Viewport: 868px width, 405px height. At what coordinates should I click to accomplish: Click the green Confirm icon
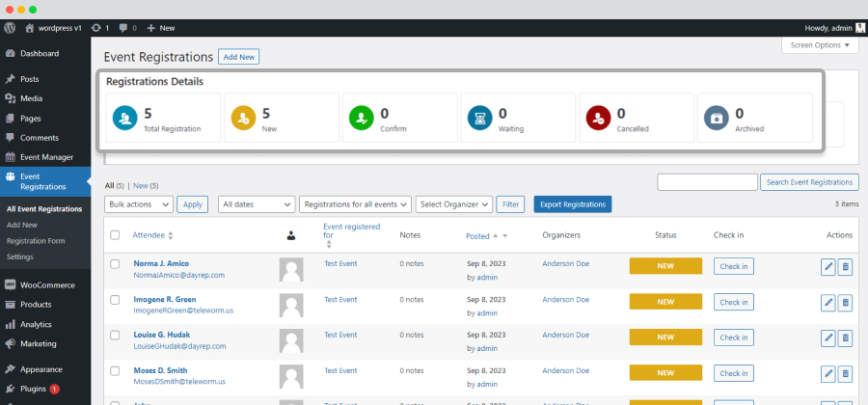tap(362, 118)
